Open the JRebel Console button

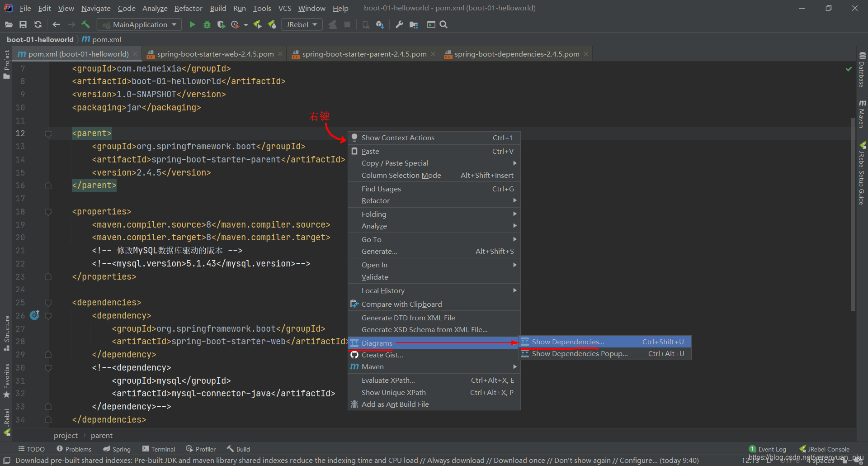point(825,449)
